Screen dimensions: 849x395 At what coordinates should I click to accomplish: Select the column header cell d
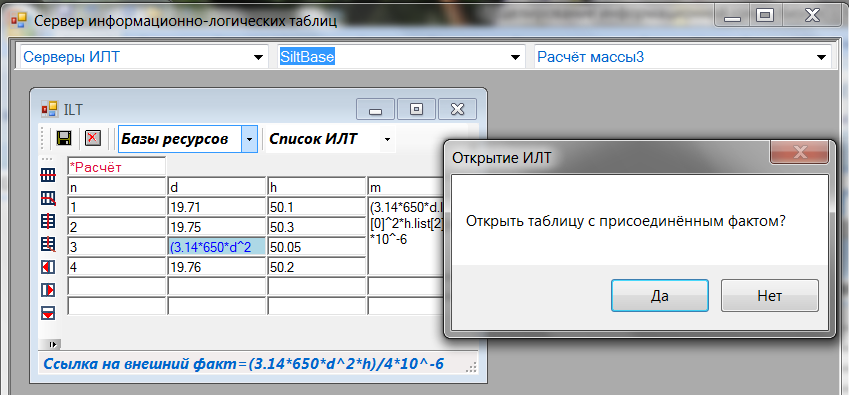click(x=217, y=187)
